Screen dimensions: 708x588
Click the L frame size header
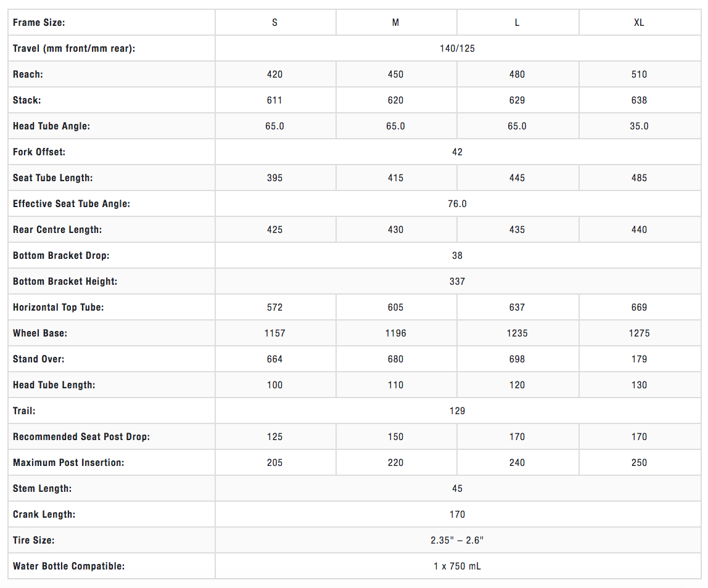pos(517,23)
